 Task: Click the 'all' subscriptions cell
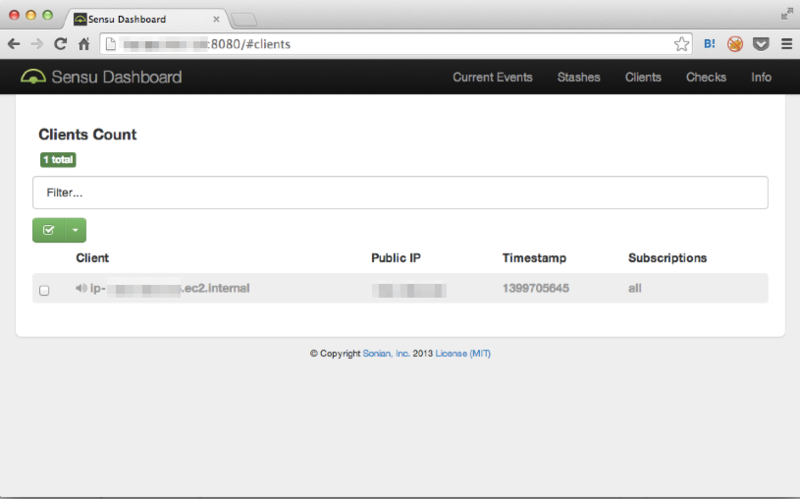pyautogui.click(x=635, y=288)
